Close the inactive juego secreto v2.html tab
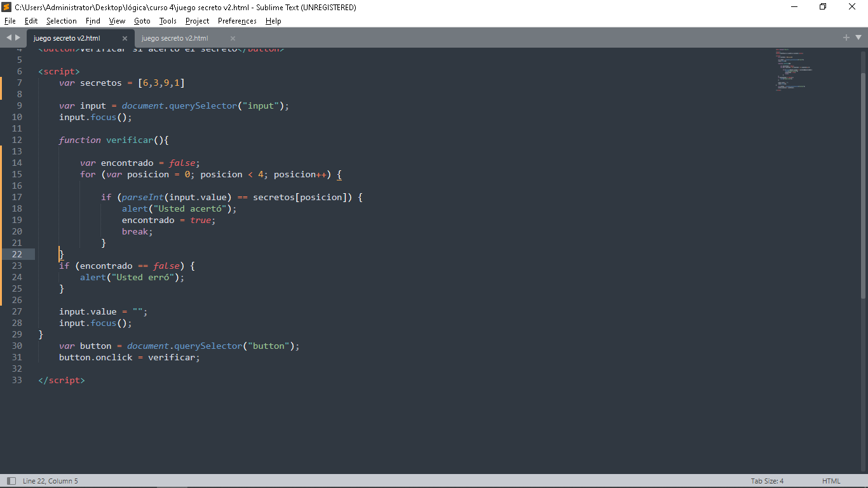 pos(233,38)
